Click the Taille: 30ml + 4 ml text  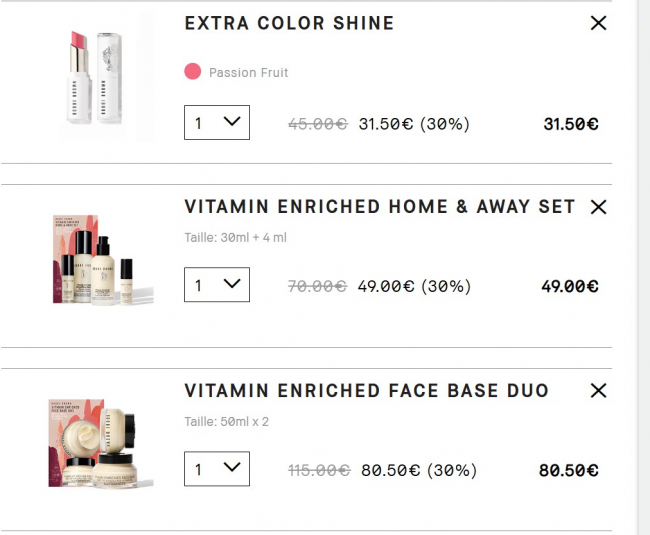[x=236, y=238]
